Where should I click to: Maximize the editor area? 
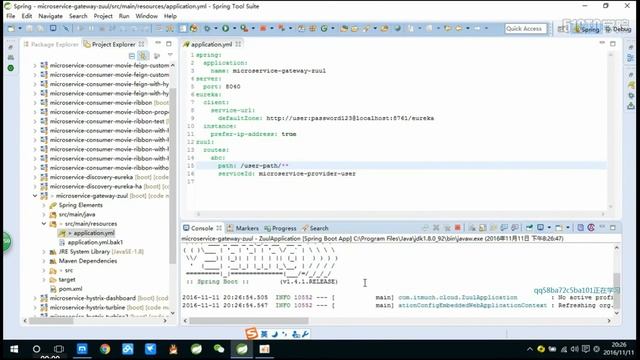[613, 44]
